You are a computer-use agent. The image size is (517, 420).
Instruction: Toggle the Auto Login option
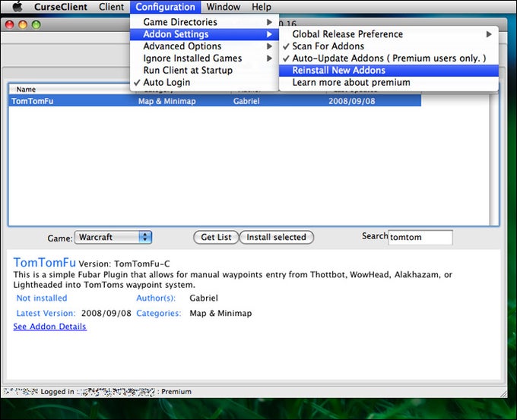[204, 82]
